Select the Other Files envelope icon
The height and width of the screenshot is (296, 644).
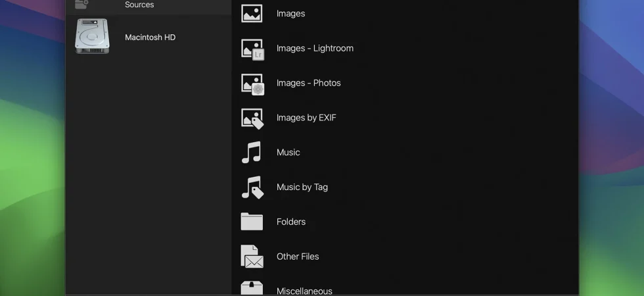pos(252,257)
